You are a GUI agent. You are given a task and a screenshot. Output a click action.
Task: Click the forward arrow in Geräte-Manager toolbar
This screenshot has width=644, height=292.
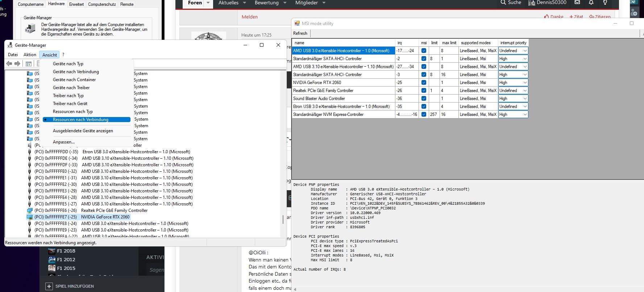click(x=17, y=64)
